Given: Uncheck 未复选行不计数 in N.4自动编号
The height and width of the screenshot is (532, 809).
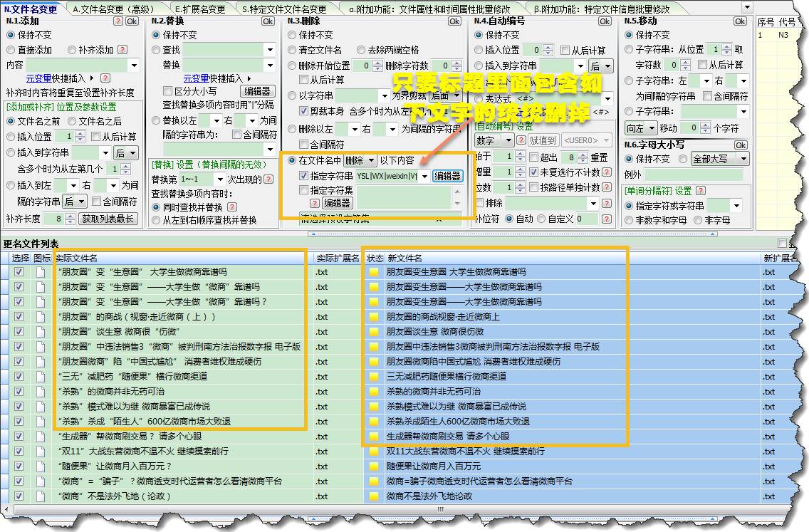Looking at the screenshot, I should coord(533,172).
